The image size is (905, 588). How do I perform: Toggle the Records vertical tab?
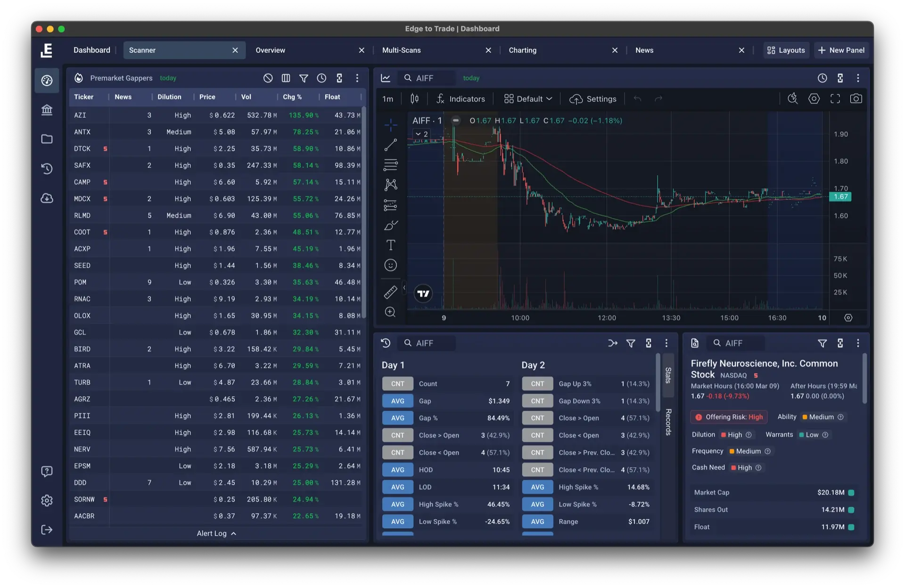[668, 422]
